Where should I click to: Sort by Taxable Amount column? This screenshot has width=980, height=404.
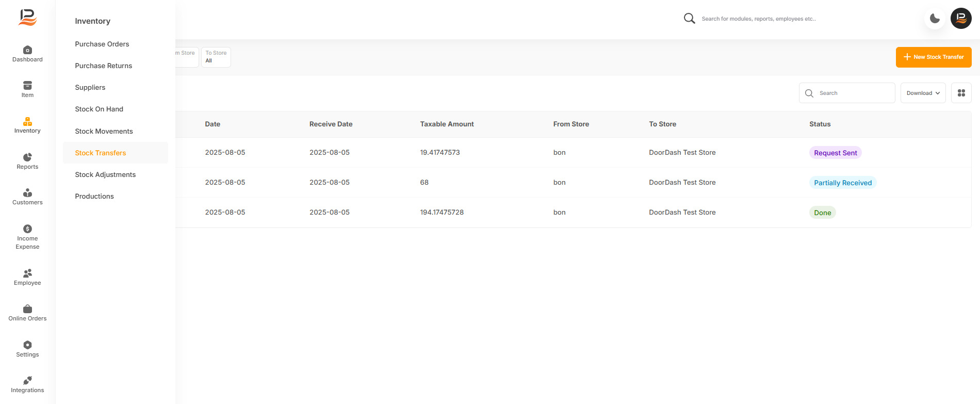point(447,124)
